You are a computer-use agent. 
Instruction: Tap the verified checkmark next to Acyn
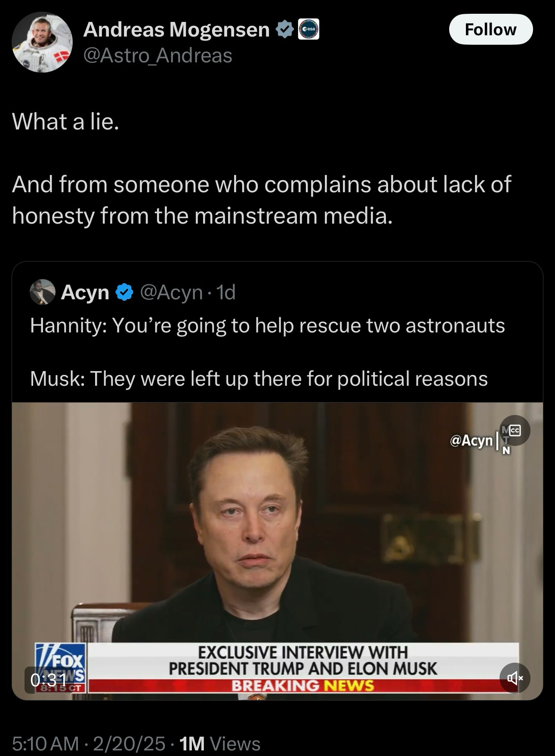(124, 292)
